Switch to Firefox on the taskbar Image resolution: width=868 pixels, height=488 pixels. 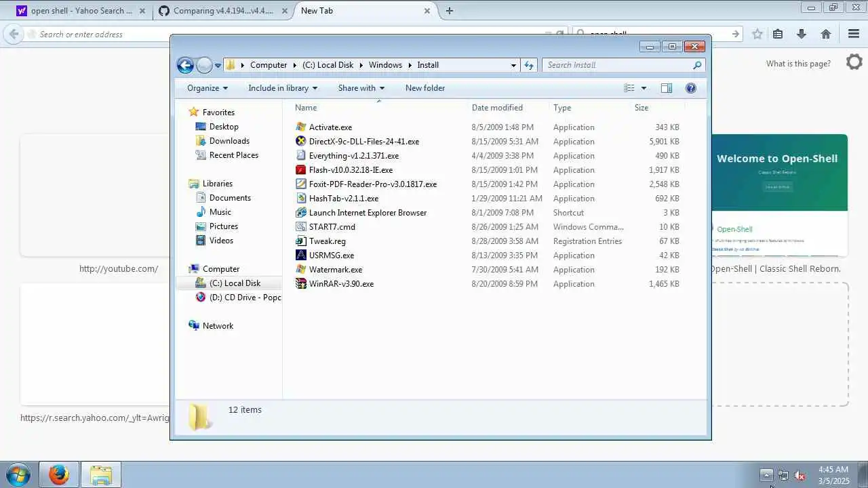pos(58,474)
